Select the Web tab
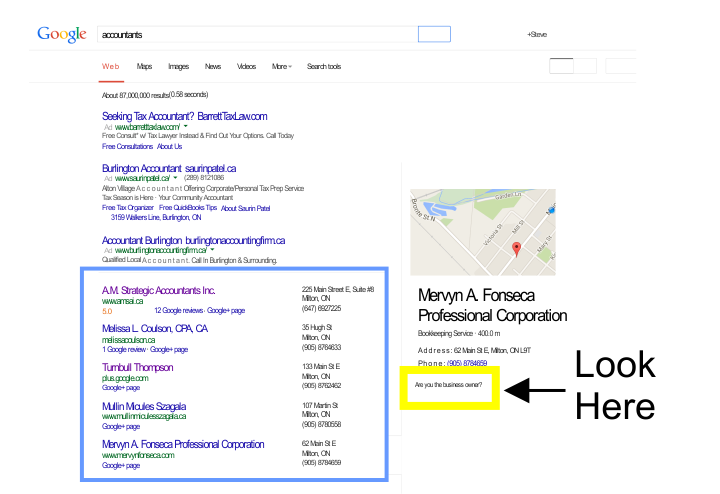This screenshot has width=720, height=494. [111, 67]
